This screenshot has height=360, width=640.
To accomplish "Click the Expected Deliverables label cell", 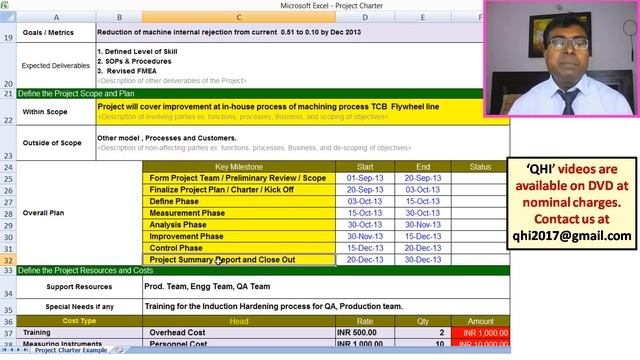I will [56, 66].
